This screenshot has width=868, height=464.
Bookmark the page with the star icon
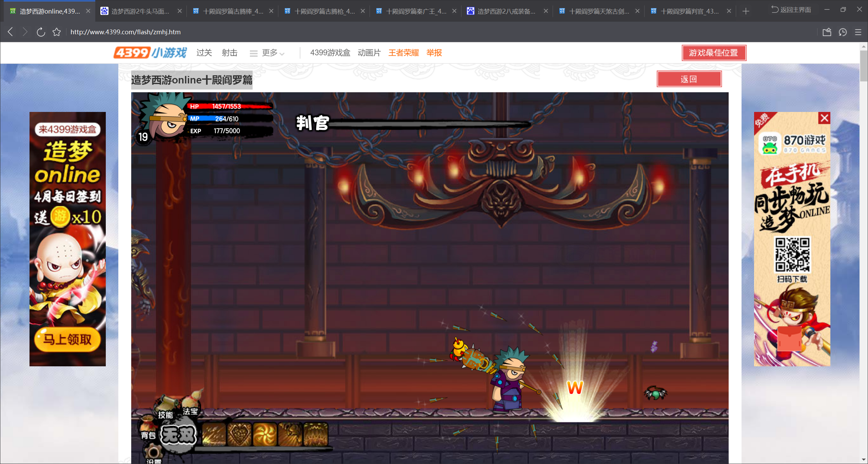click(57, 32)
